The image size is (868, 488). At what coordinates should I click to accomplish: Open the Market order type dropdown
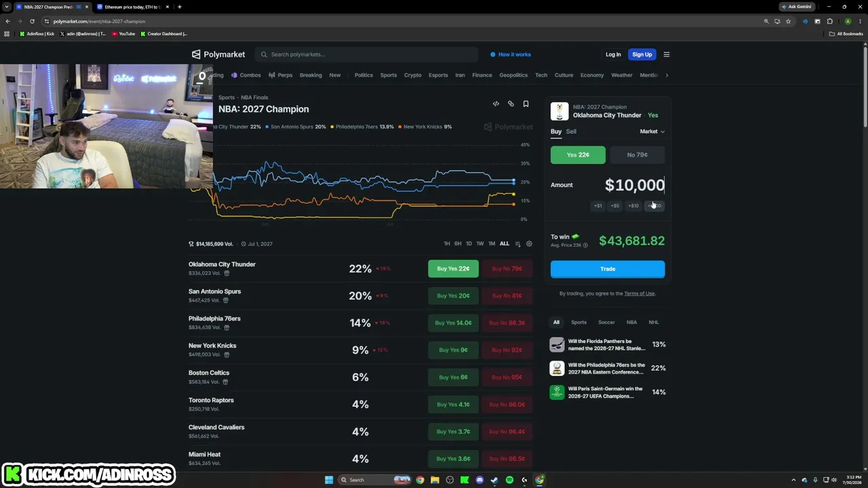[x=652, y=131]
